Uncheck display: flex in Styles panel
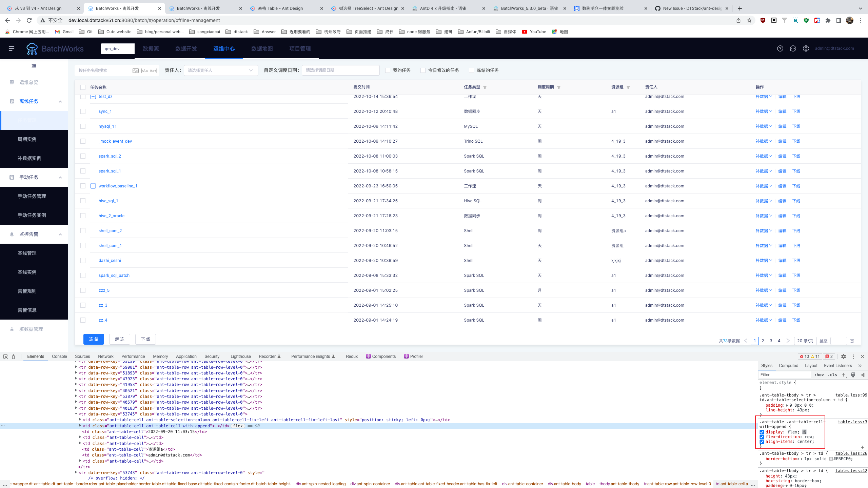 [x=762, y=432]
